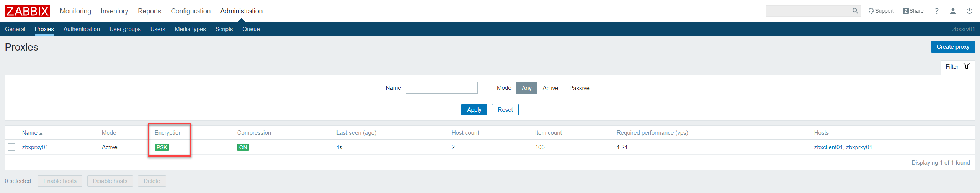Open the Configuration menu
This screenshot has height=193, width=980.
pos(191,11)
